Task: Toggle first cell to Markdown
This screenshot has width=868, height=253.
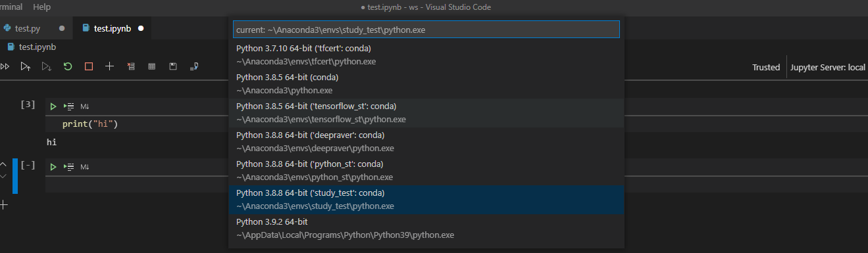Action: 85,106
